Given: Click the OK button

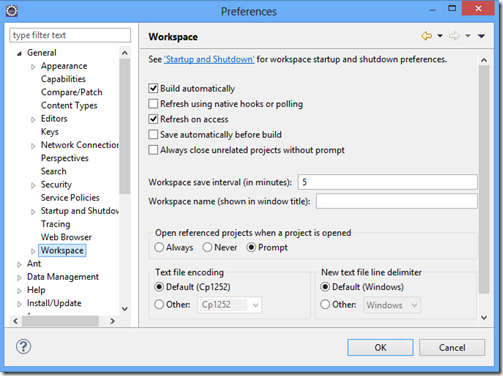Looking at the screenshot, I should 380,348.
